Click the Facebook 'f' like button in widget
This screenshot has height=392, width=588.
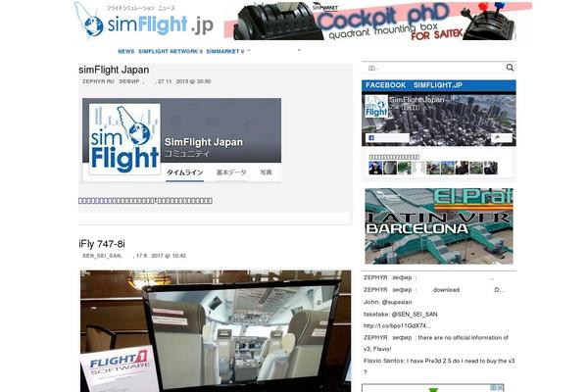pos(387,138)
